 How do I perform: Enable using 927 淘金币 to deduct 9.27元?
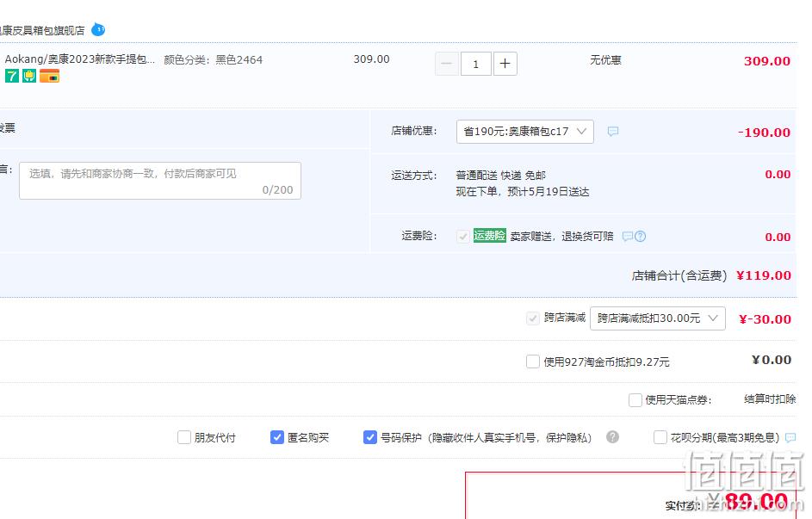pyautogui.click(x=532, y=361)
